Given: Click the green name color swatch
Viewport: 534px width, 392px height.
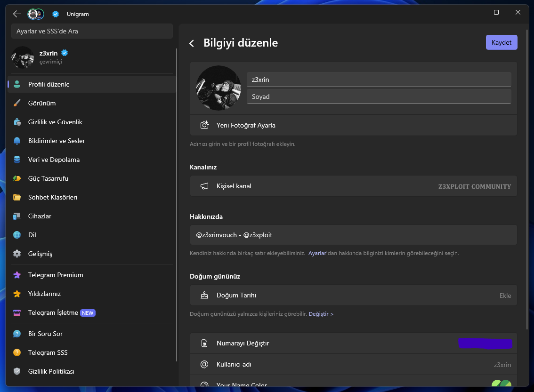Looking at the screenshot, I should click(502, 383).
